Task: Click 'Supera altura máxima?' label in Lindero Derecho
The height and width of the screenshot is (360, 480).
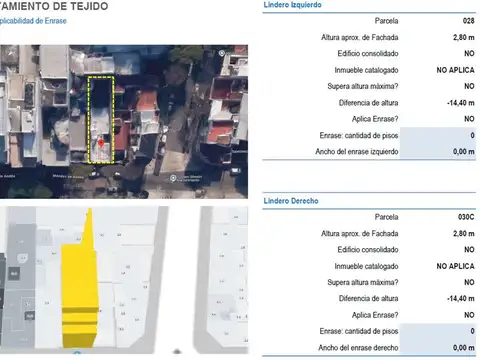Action: pos(363,282)
